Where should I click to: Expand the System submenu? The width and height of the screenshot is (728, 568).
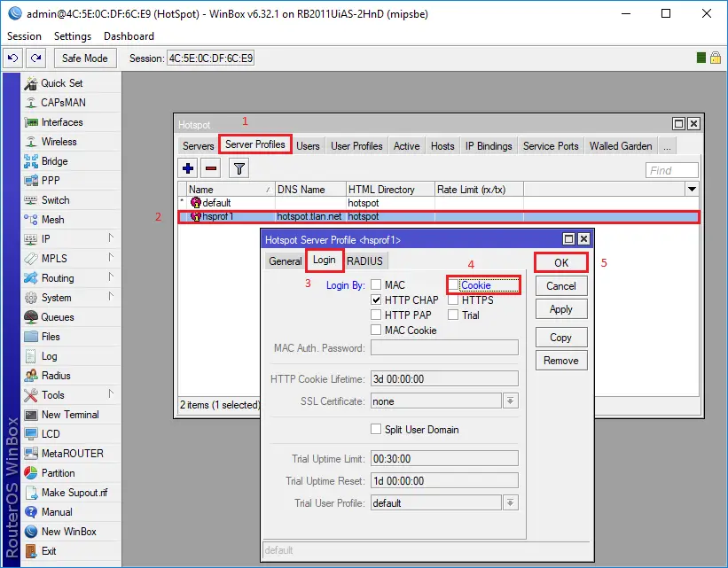tap(111, 297)
